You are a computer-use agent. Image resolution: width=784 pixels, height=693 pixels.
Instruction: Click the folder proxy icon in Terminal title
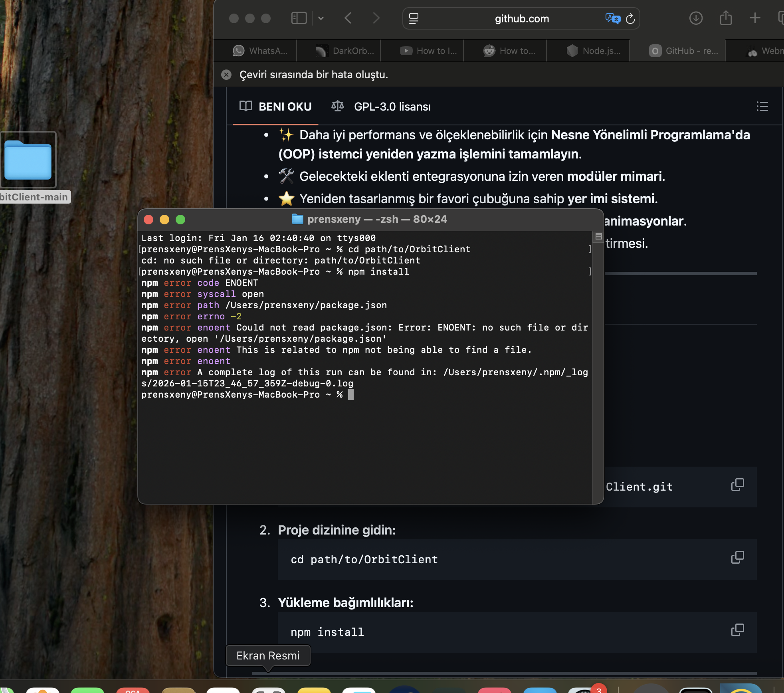point(298,219)
